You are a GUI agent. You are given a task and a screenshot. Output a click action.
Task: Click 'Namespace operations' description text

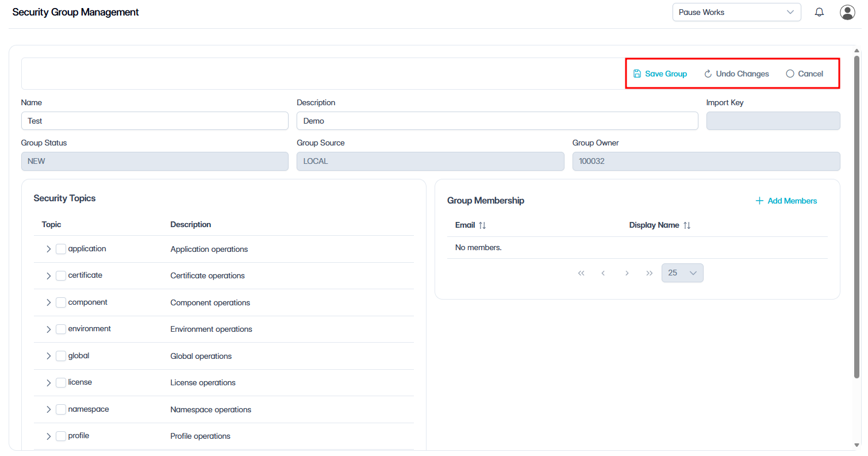coord(211,409)
